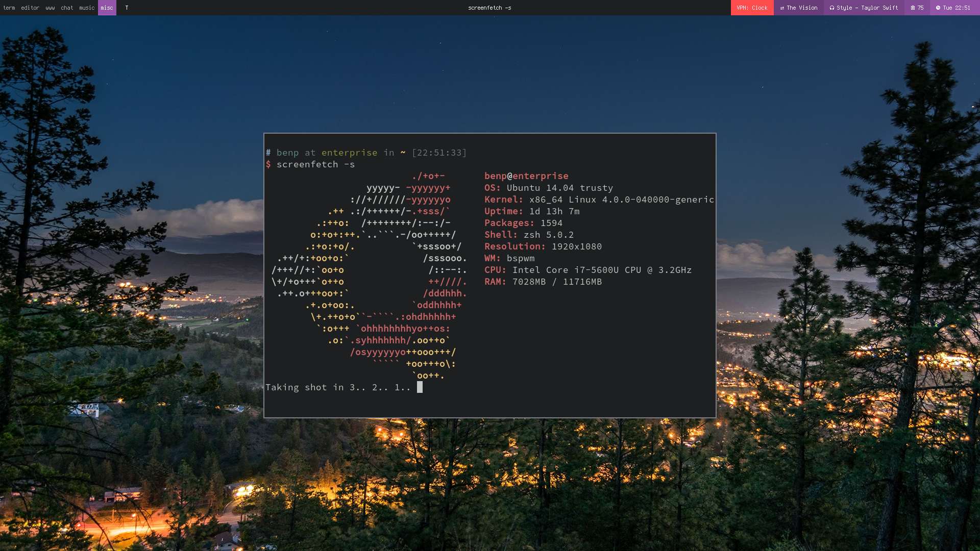Click the red VPN: Clock status block
This screenshot has height=551, width=980.
pyautogui.click(x=752, y=8)
